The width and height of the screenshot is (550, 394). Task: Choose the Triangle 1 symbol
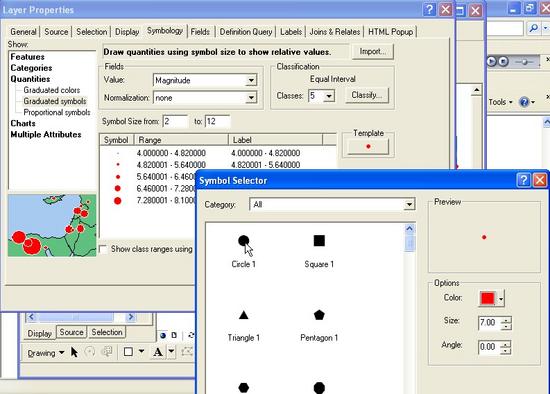[x=243, y=315]
